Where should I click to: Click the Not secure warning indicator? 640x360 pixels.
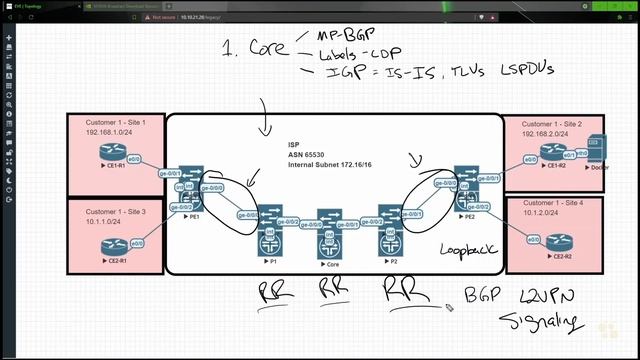click(160, 18)
